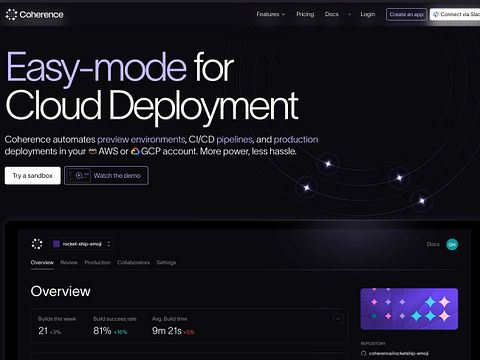The width and height of the screenshot is (480, 360).
Task: Switch to the Review tab
Action: pyautogui.click(x=69, y=263)
